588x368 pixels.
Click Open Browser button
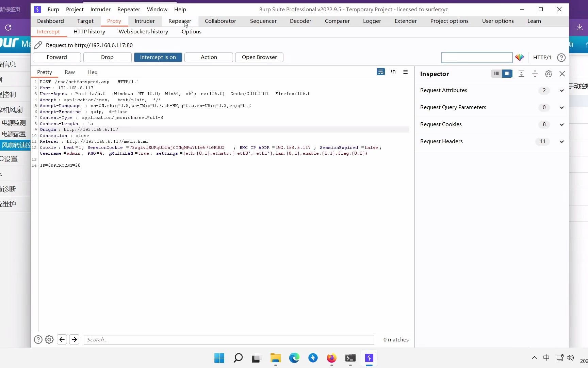click(259, 57)
